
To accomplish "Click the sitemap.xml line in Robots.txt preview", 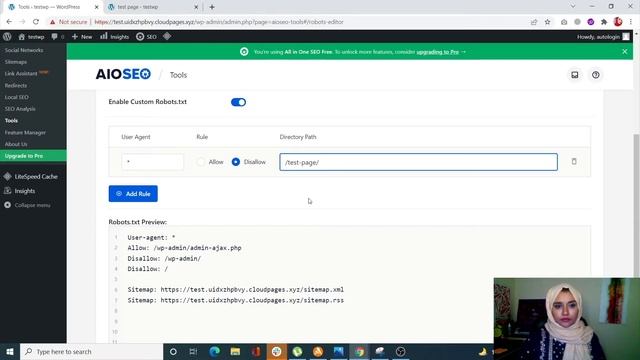I will [236, 289].
